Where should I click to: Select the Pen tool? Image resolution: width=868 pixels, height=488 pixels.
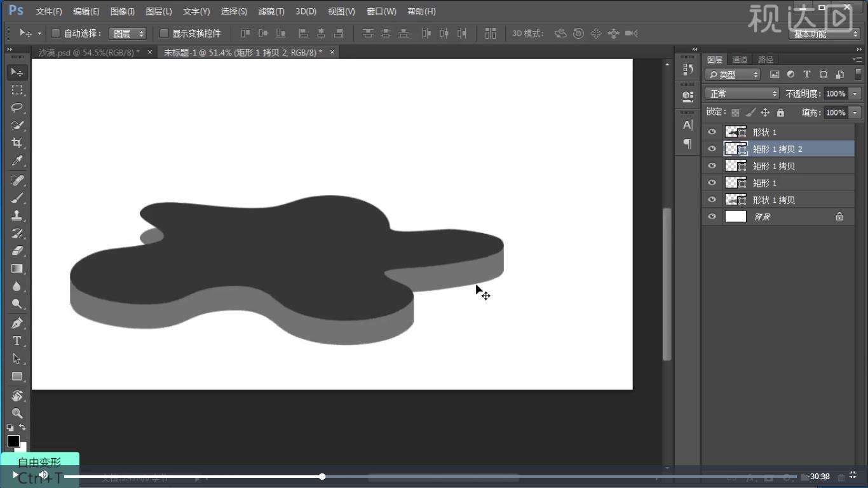pyautogui.click(x=17, y=323)
